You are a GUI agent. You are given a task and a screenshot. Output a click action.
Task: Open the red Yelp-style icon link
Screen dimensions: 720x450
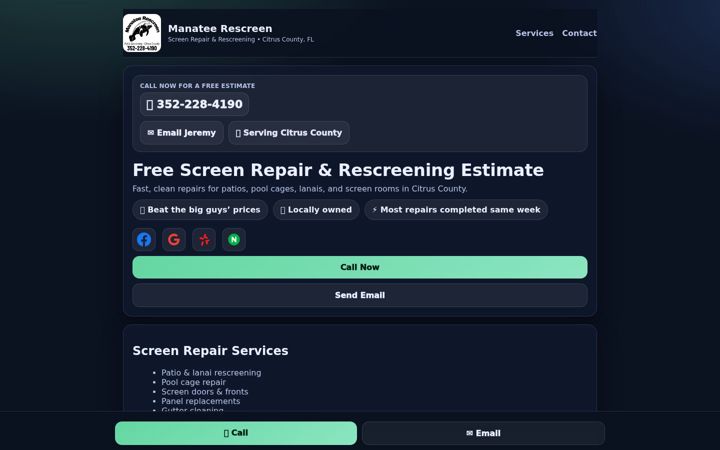(204, 240)
